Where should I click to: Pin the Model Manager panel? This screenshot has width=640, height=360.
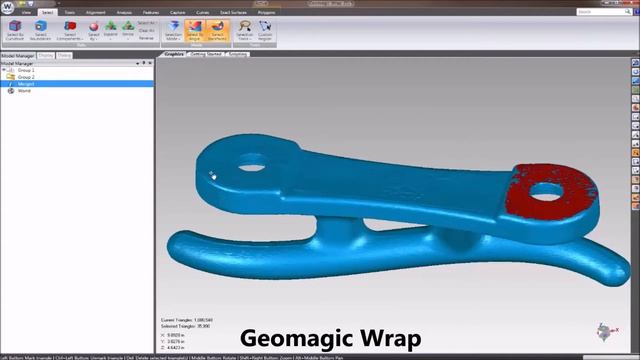click(144, 63)
